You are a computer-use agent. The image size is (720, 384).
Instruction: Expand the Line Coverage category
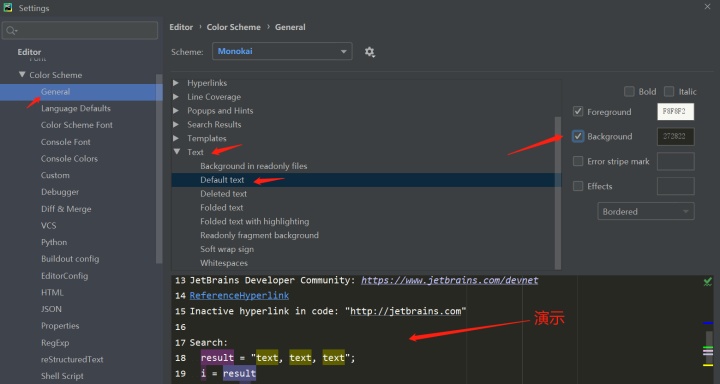coord(176,97)
